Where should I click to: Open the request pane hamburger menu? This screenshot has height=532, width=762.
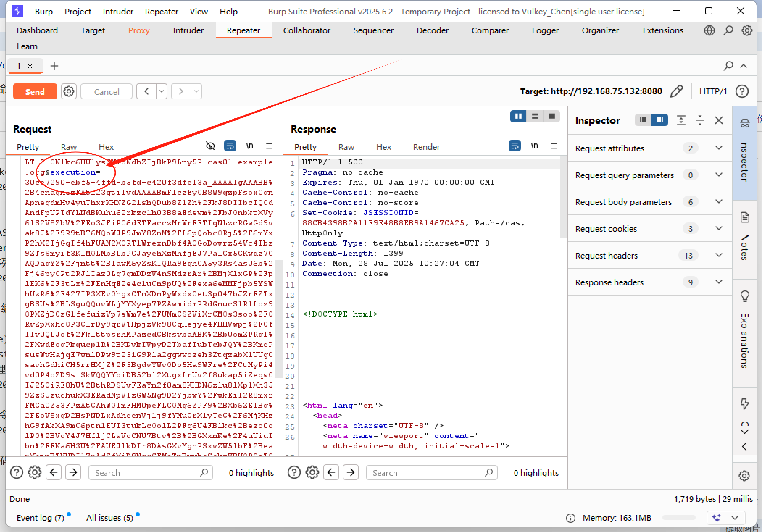(x=269, y=146)
